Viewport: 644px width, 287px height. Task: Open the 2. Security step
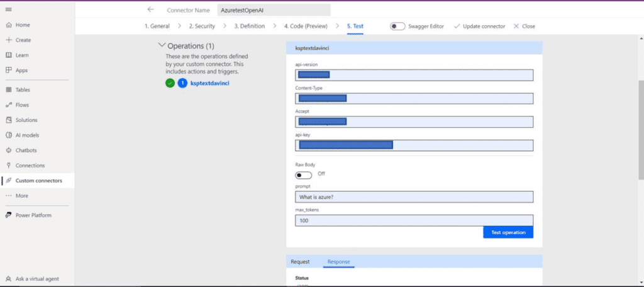coord(202,26)
